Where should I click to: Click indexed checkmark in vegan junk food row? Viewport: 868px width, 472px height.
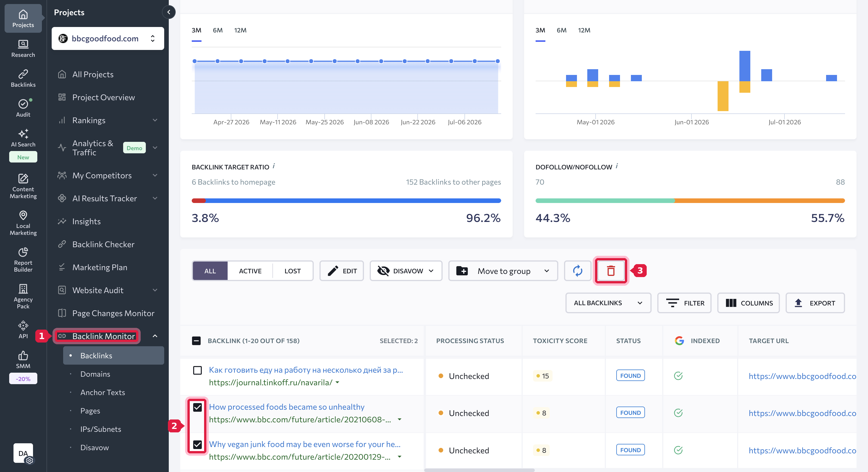coord(678,450)
